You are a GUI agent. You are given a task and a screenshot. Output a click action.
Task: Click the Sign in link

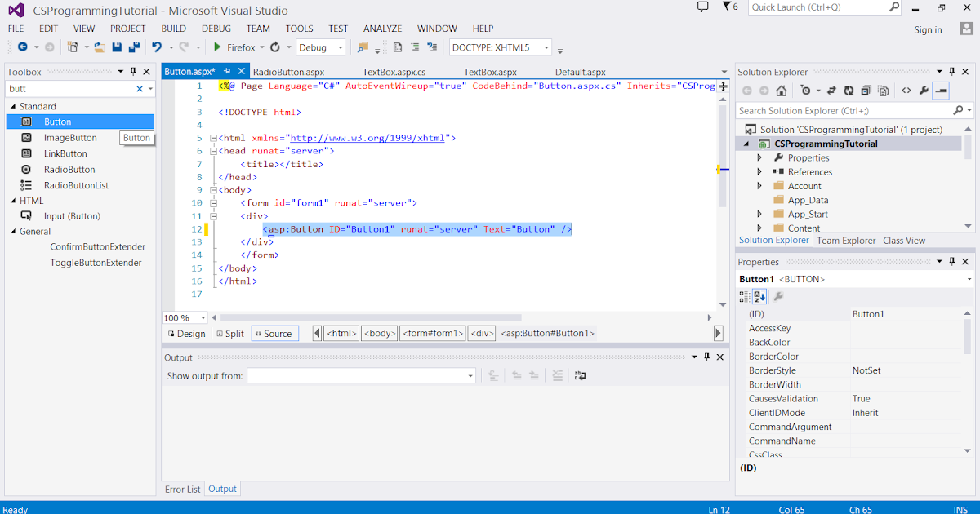(928, 29)
